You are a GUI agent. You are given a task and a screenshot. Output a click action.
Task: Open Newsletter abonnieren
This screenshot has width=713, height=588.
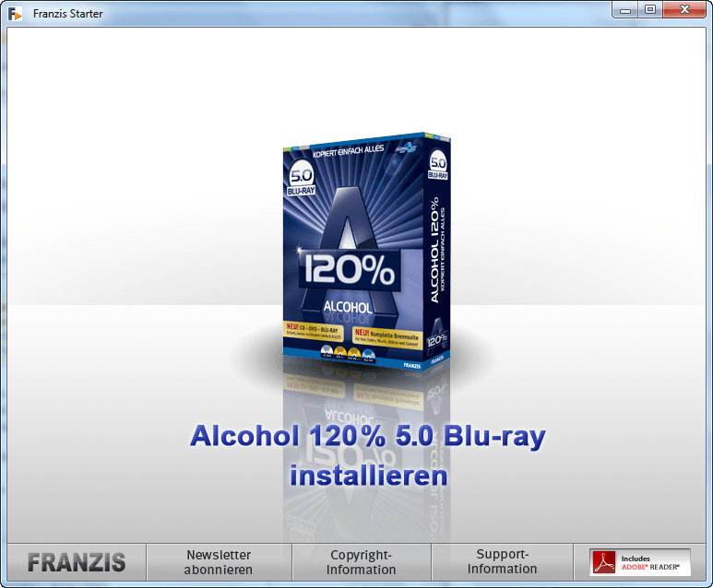pyautogui.click(x=219, y=562)
